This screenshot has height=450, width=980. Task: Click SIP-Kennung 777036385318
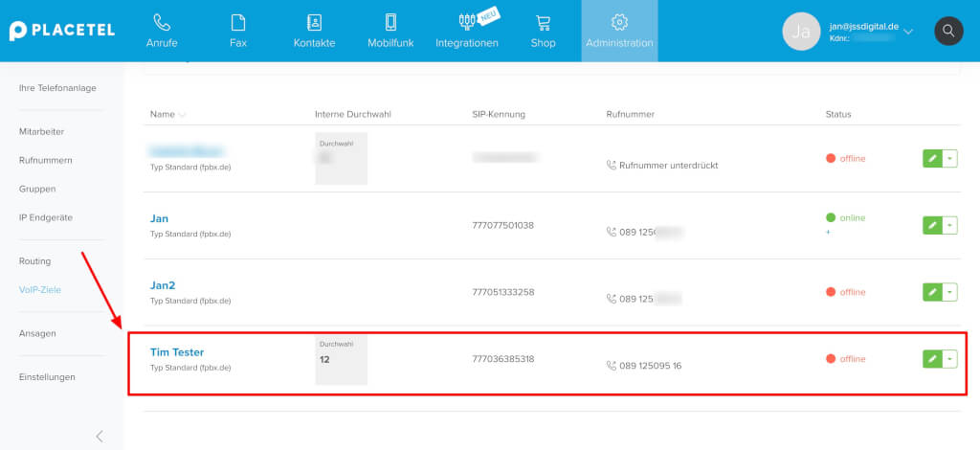(503, 359)
